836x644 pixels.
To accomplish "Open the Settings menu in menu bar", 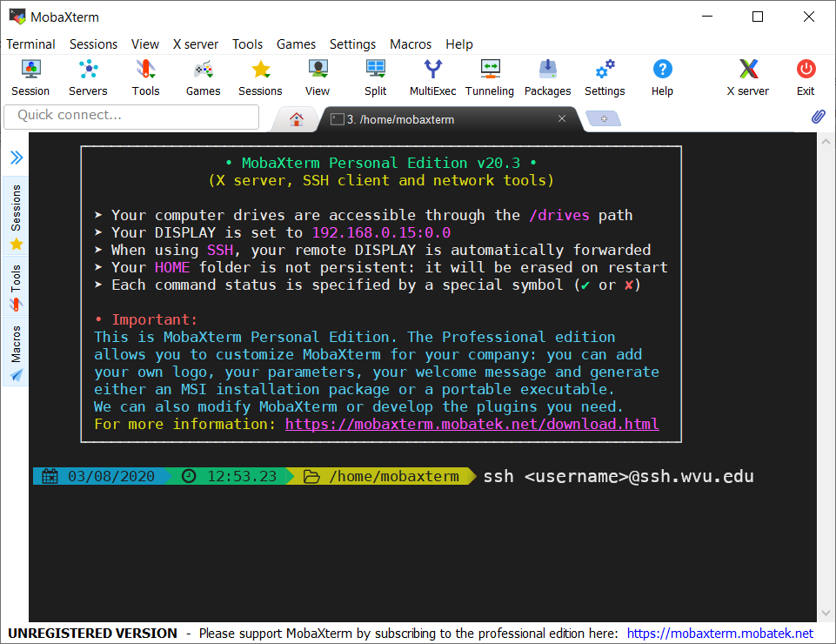I will pos(352,44).
